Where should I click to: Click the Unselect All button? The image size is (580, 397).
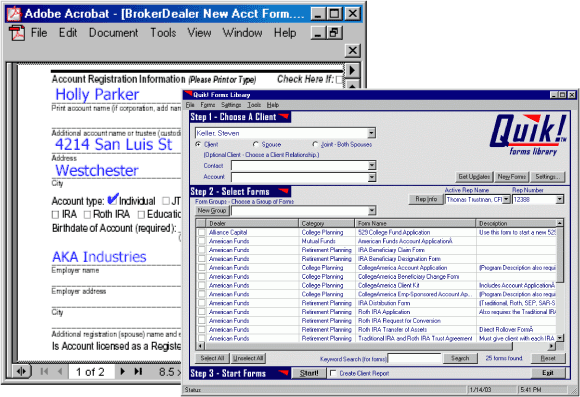coord(248,358)
